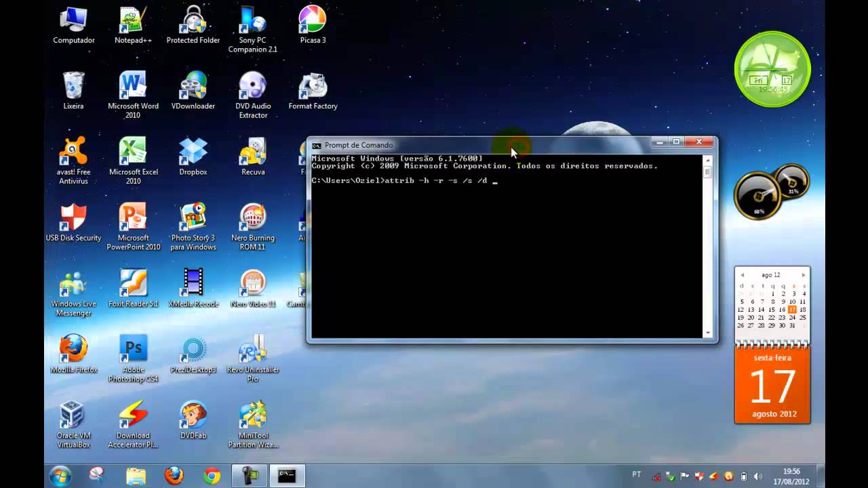Viewport: 868px width, 488px height.
Task: Close the Prompt de Comando window
Action: pyautogui.click(x=698, y=142)
